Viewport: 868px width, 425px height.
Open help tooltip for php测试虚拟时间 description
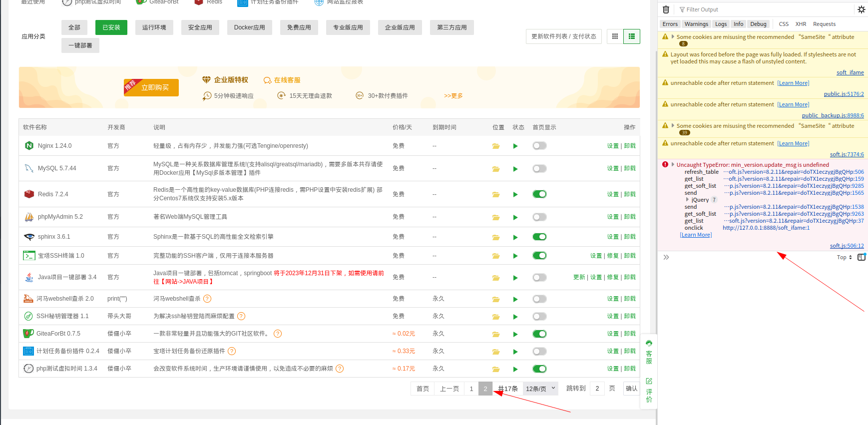coord(340,369)
